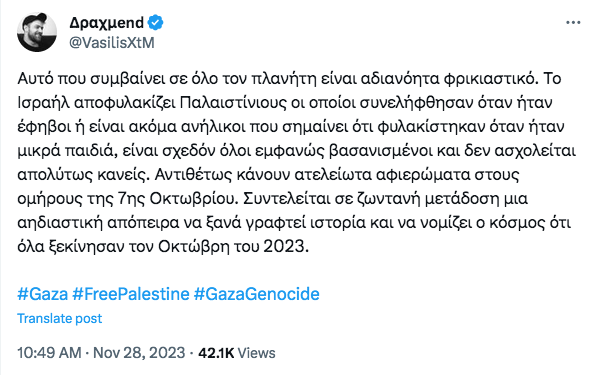Open the #GazaGenocide hashtag
Viewport: 598px width, 375px height.
[257, 294]
